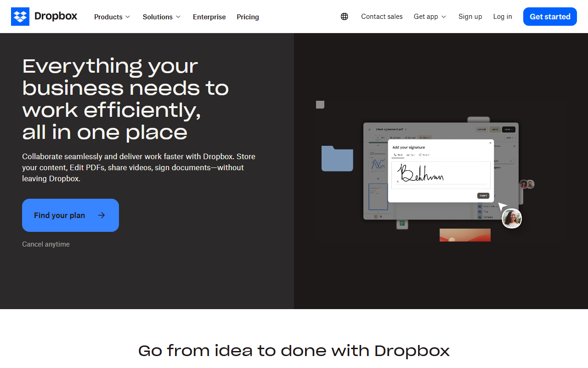Go to the Enterprise page

coord(209,17)
